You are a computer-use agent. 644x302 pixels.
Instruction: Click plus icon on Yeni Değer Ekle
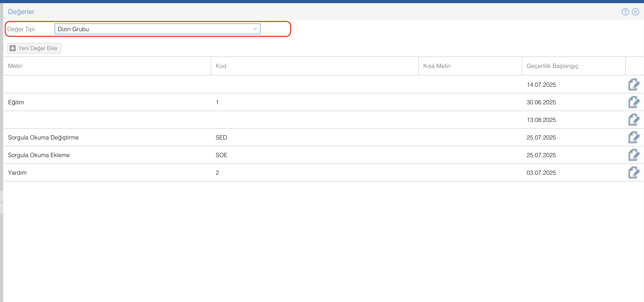click(13, 48)
